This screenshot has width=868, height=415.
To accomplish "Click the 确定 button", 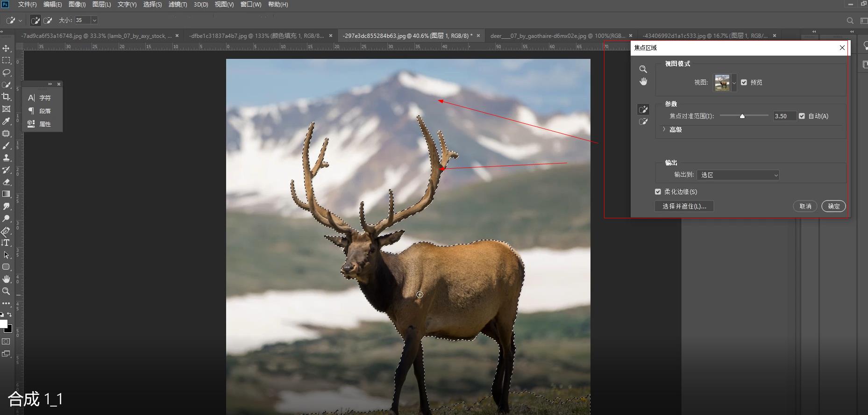I will (x=833, y=206).
